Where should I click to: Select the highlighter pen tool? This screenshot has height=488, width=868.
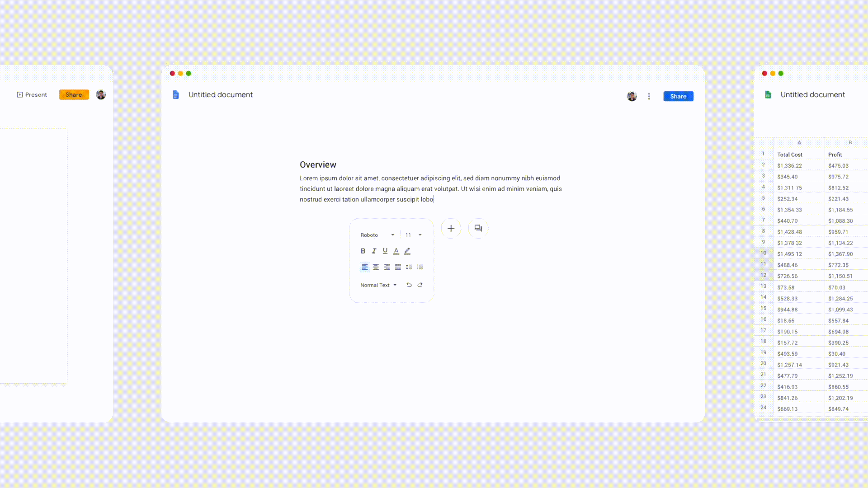pyautogui.click(x=407, y=251)
